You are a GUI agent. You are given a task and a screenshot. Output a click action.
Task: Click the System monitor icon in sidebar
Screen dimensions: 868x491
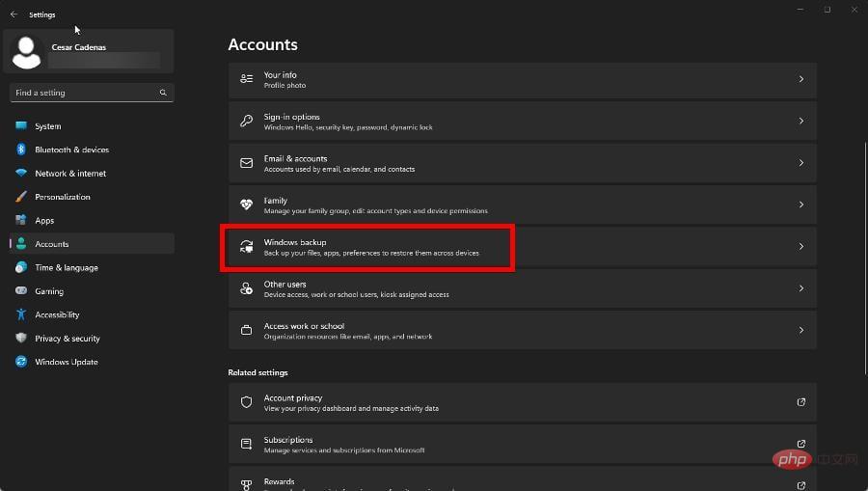(21, 126)
